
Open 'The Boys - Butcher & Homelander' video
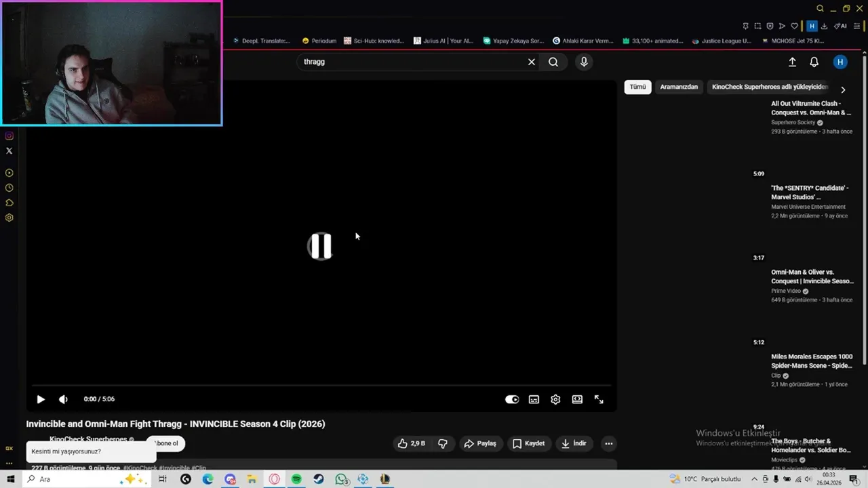(811, 445)
